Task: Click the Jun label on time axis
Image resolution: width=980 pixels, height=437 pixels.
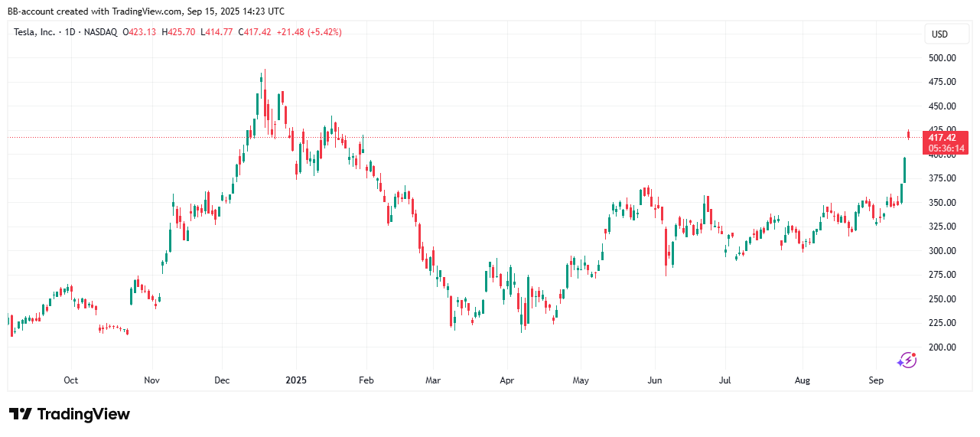Action: point(655,380)
